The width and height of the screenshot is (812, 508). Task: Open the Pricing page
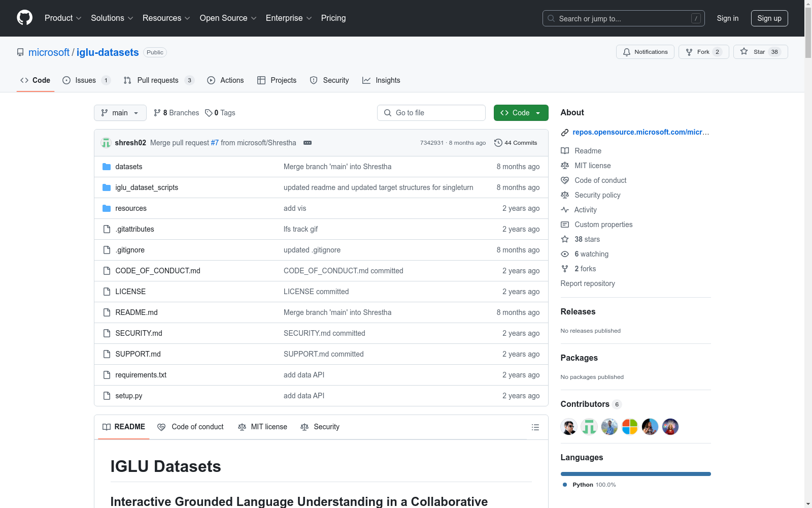click(x=333, y=18)
